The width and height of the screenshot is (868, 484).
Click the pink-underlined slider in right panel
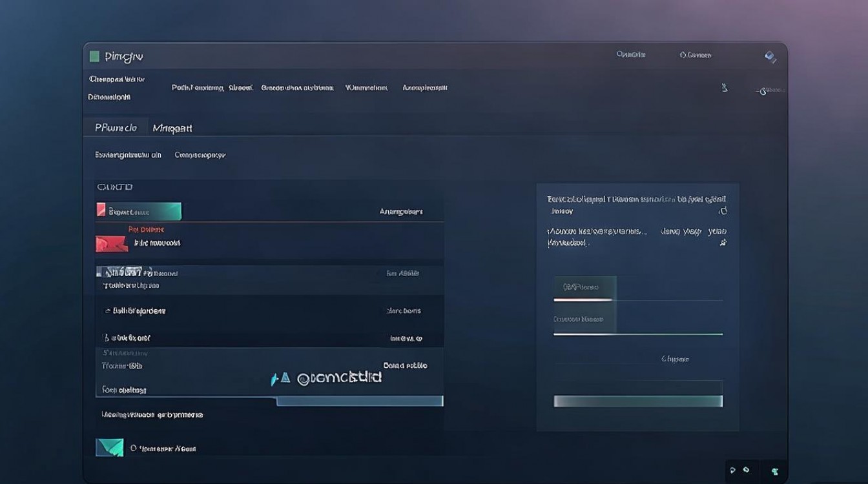583,299
